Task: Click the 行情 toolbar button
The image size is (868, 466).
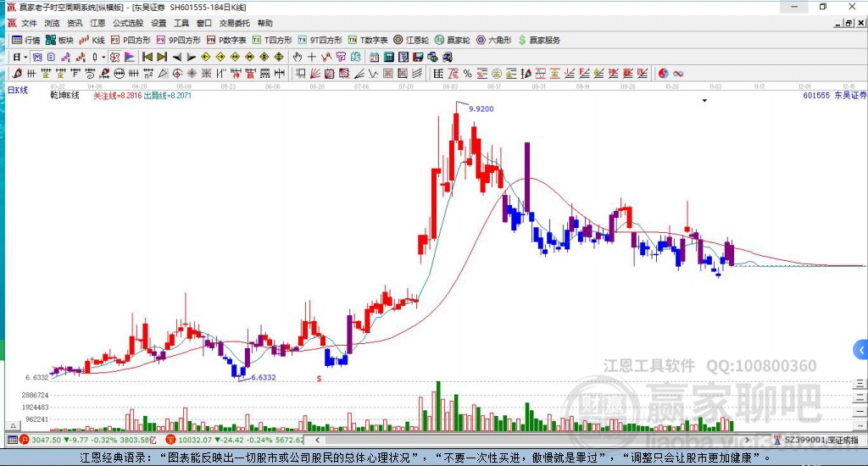Action: [26, 40]
